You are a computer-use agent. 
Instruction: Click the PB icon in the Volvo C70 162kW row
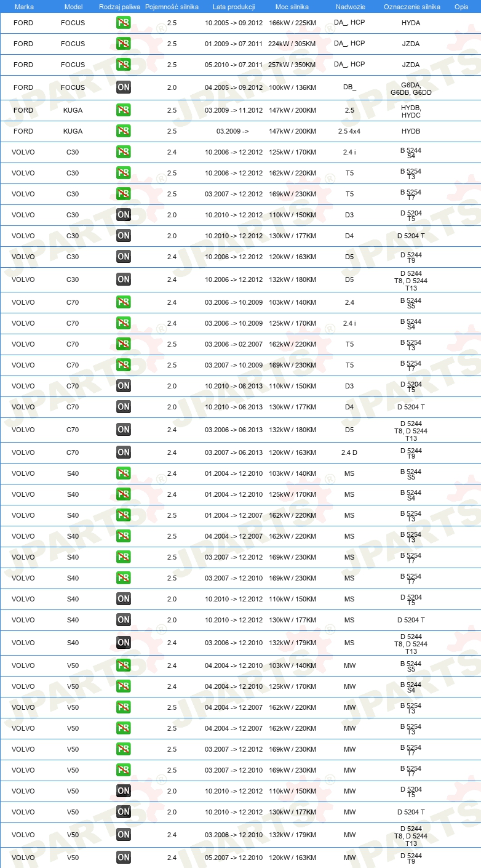click(x=124, y=344)
